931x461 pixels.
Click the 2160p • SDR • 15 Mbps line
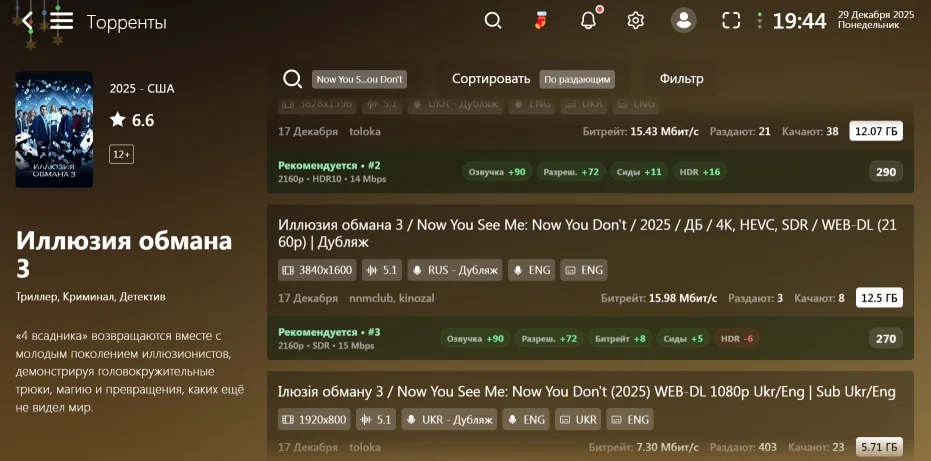point(326,346)
